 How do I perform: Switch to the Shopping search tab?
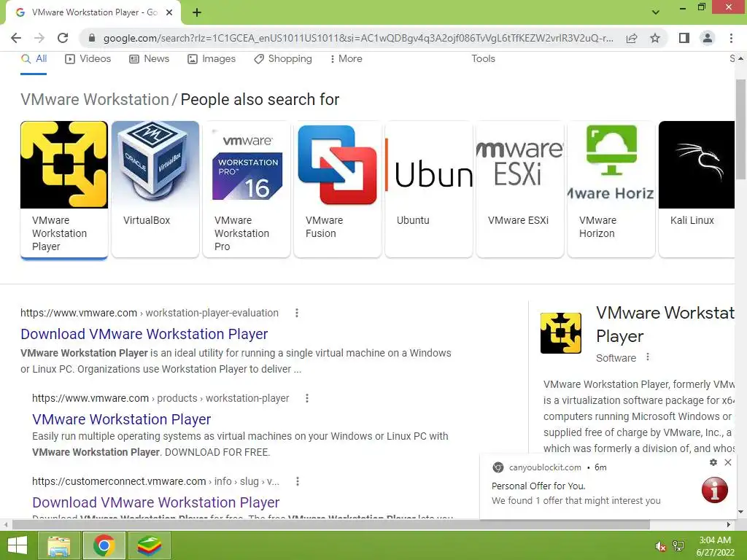[283, 59]
